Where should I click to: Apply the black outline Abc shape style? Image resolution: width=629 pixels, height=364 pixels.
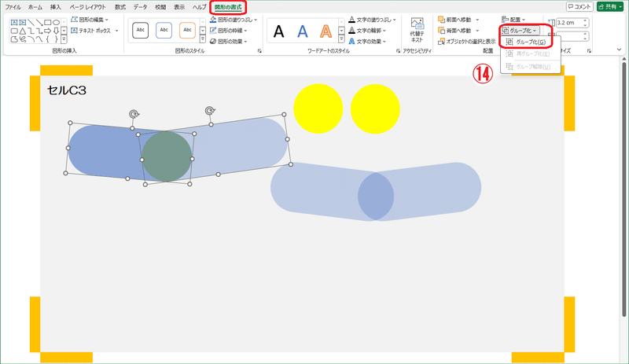point(141,31)
